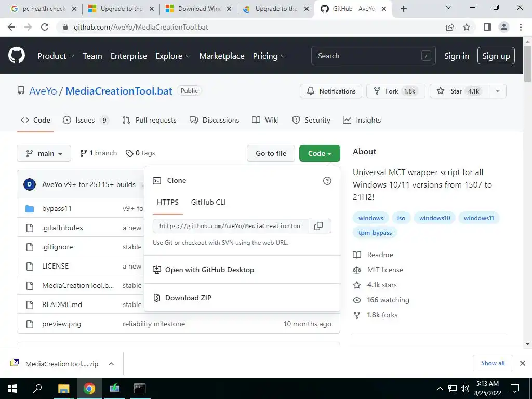Open the notification center icon
This screenshot has width=532, height=399.
click(515, 389)
